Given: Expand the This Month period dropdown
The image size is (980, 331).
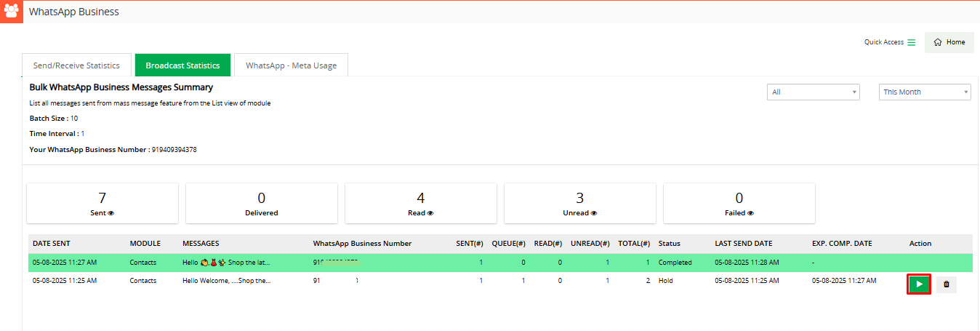Looking at the screenshot, I should tap(925, 92).
